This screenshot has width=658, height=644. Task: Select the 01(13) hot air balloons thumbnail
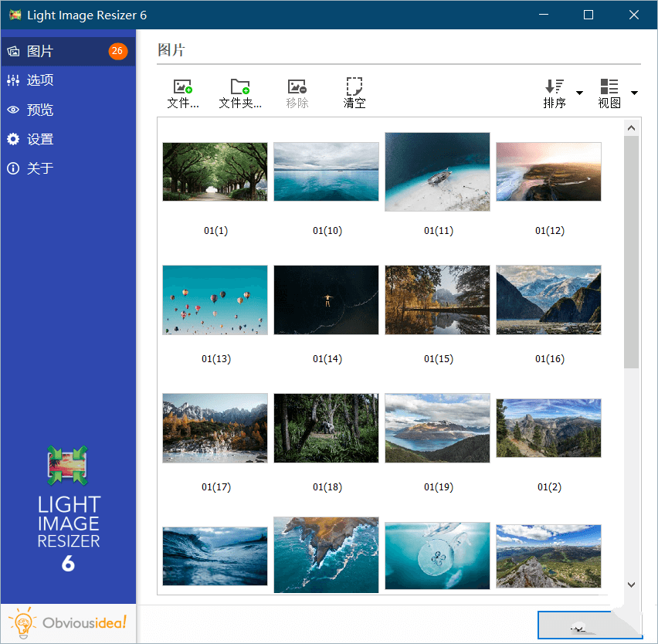tap(215, 300)
